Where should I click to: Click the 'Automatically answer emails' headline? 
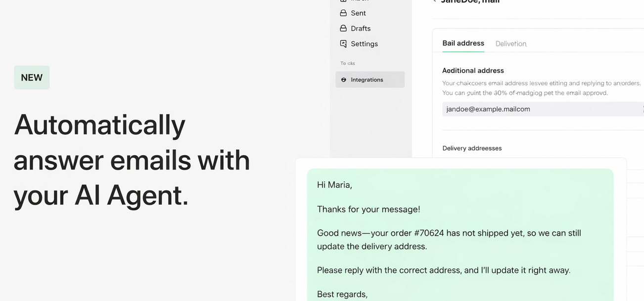(x=132, y=160)
